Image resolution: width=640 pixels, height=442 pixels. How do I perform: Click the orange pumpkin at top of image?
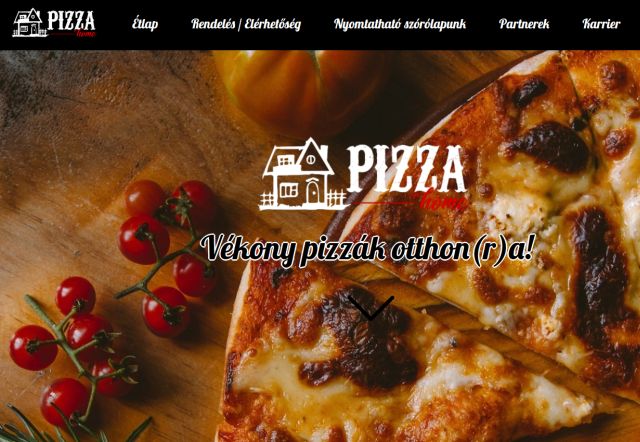tap(302, 90)
